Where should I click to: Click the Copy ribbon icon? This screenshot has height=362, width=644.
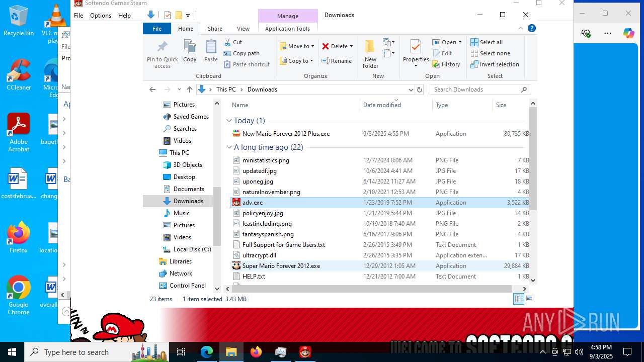coord(190,51)
